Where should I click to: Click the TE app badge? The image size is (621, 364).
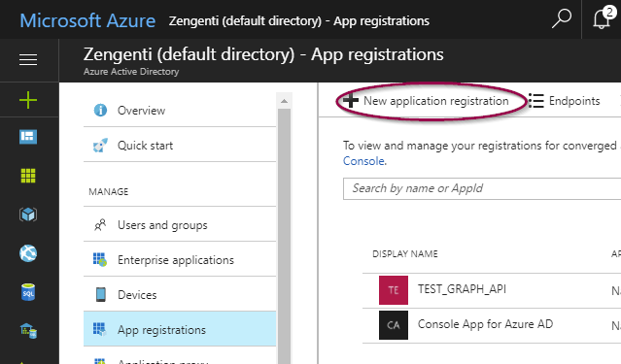tap(394, 290)
